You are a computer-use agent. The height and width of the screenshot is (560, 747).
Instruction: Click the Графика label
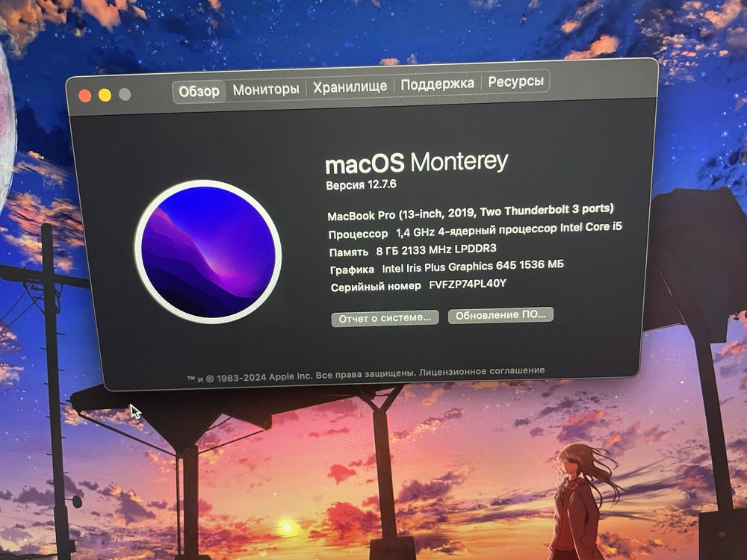352,270
